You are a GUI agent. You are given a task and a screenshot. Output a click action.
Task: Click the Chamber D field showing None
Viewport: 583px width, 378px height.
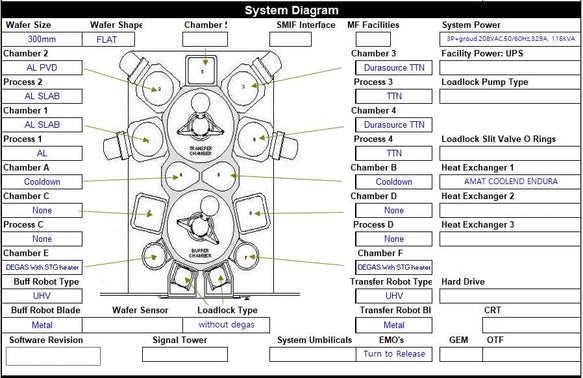point(394,210)
